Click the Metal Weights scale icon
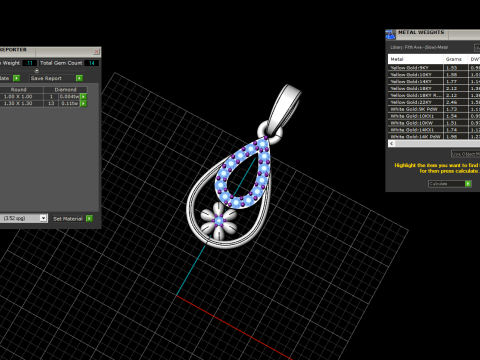Image resolution: width=480 pixels, height=360 pixels. [x=390, y=34]
